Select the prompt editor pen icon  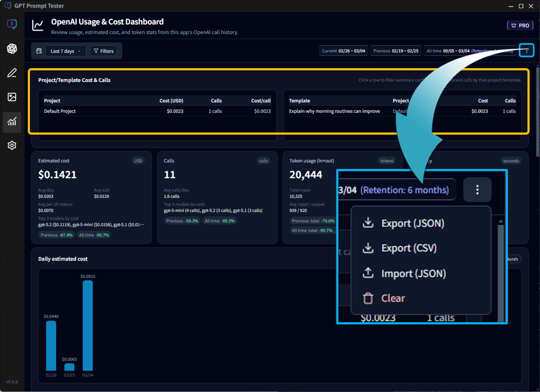point(11,73)
